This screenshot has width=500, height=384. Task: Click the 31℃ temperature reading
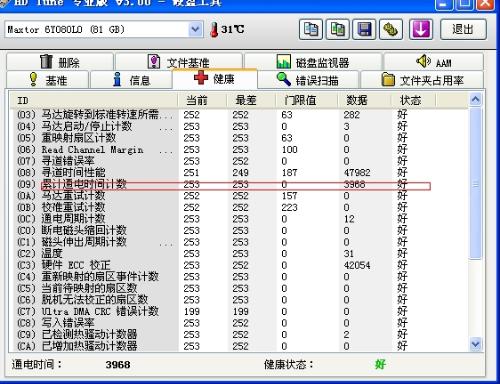click(233, 29)
